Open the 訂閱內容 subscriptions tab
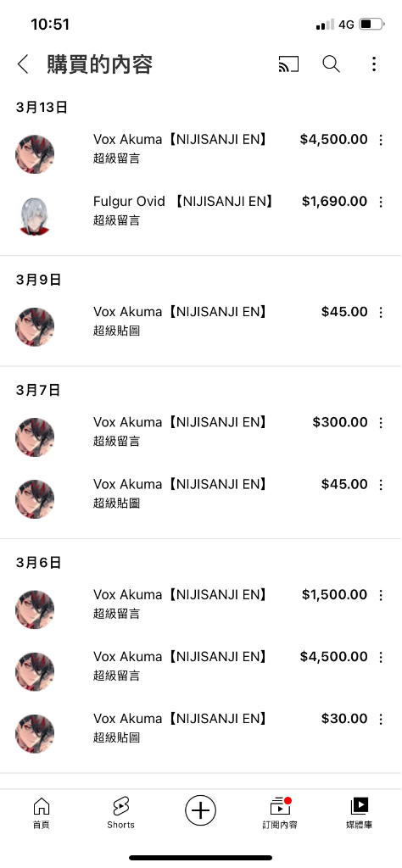Screen dimensions: 402x868 click(x=280, y=813)
